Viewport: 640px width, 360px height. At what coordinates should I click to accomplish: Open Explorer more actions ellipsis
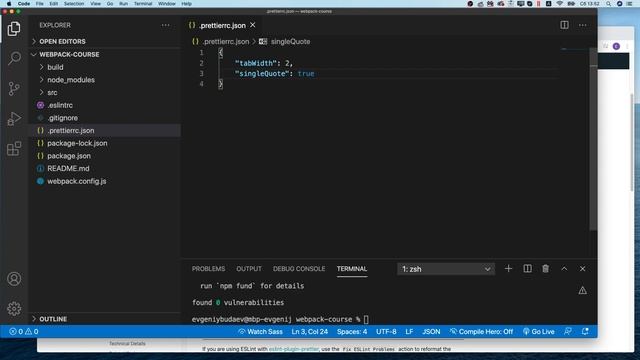pyautogui.click(x=165, y=25)
